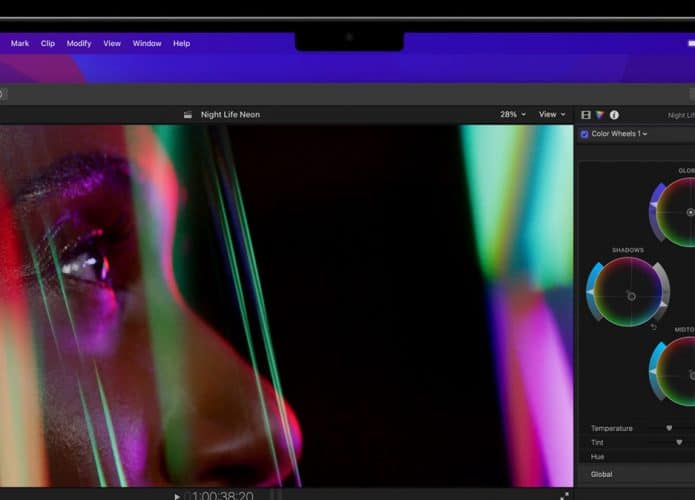The height and width of the screenshot is (500, 695).
Task: Click the Tint slider handle
Action: tap(679, 442)
